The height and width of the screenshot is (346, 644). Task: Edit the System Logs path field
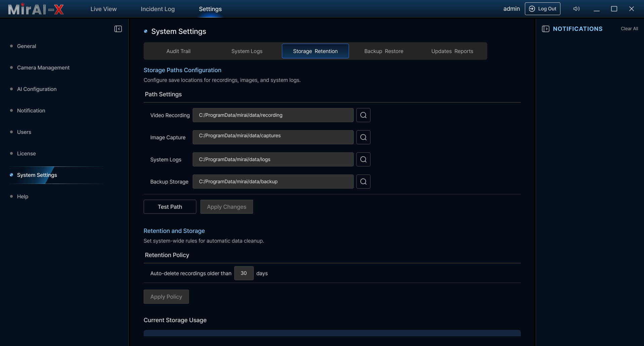pos(273,159)
